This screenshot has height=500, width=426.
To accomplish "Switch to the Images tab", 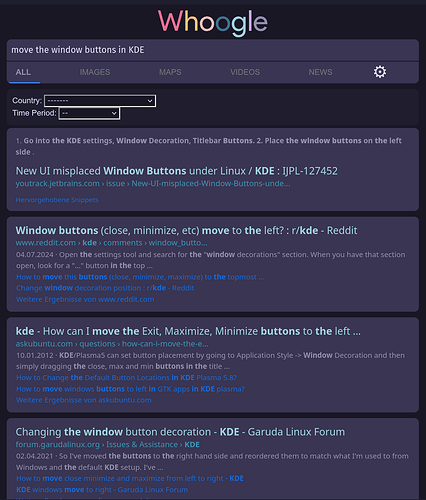I will (x=95, y=72).
